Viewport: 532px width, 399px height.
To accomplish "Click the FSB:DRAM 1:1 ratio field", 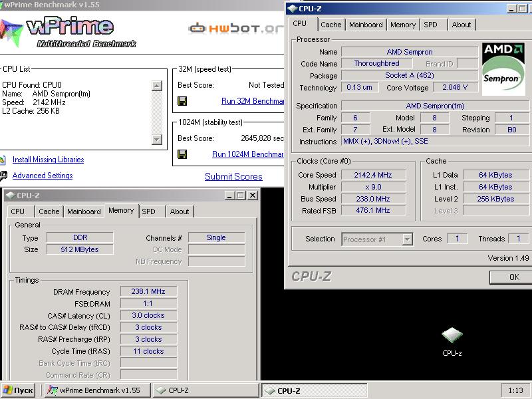I will 148,303.
